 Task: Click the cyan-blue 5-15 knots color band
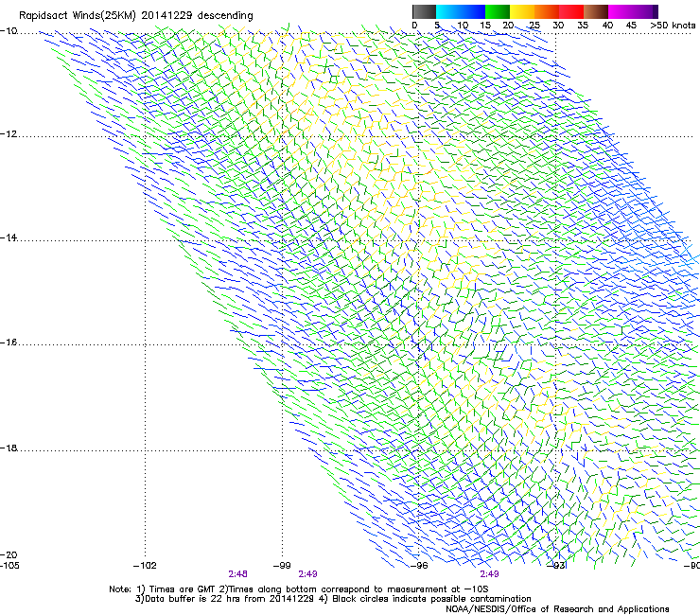tap(461, 11)
